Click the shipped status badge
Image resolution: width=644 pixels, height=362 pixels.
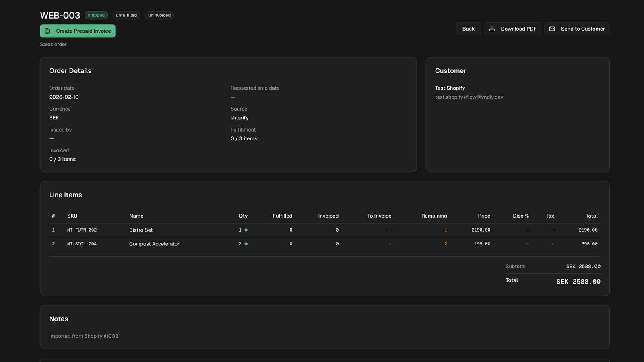(x=96, y=15)
